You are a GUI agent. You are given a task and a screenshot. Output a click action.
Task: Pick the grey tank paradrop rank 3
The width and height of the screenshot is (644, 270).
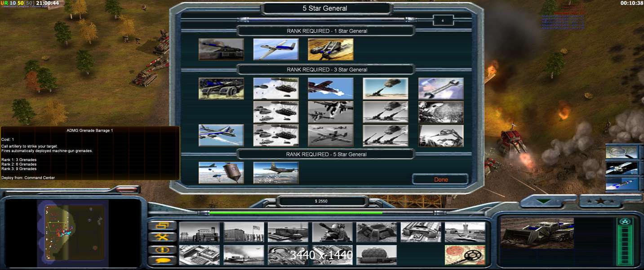pyautogui.click(x=276, y=135)
